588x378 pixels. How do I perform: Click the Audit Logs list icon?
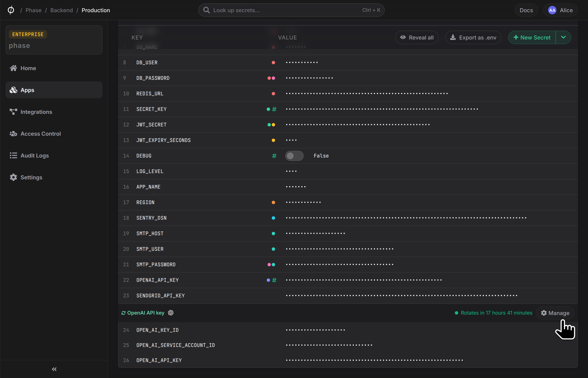[x=13, y=155]
